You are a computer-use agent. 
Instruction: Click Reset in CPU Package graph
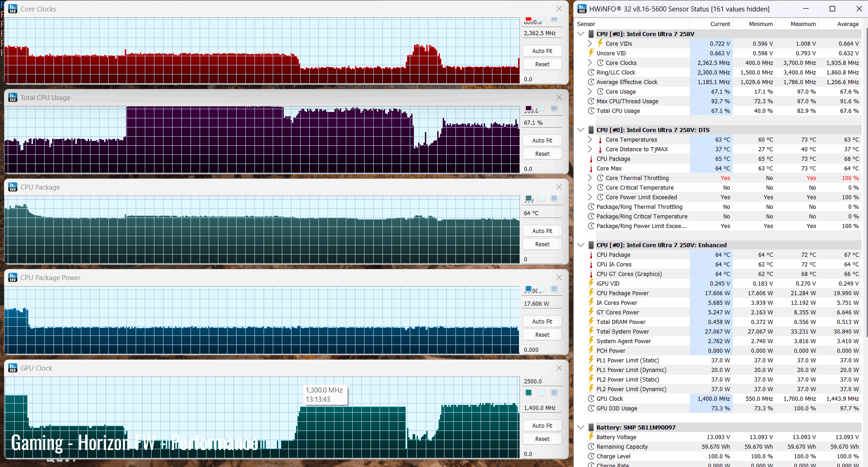coord(542,244)
